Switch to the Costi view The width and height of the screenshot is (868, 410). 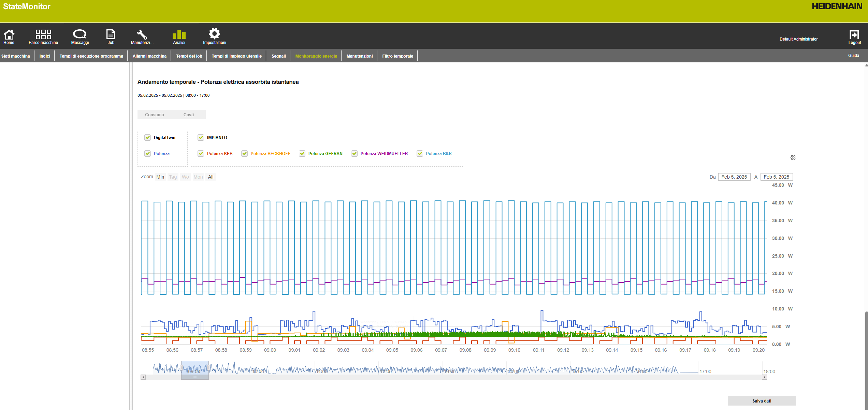pos(188,115)
